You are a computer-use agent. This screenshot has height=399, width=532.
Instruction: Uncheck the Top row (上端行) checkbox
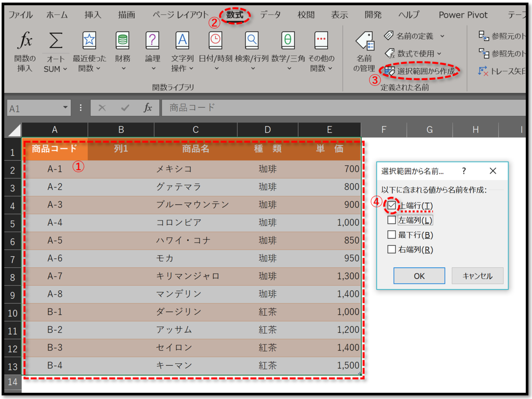click(392, 205)
